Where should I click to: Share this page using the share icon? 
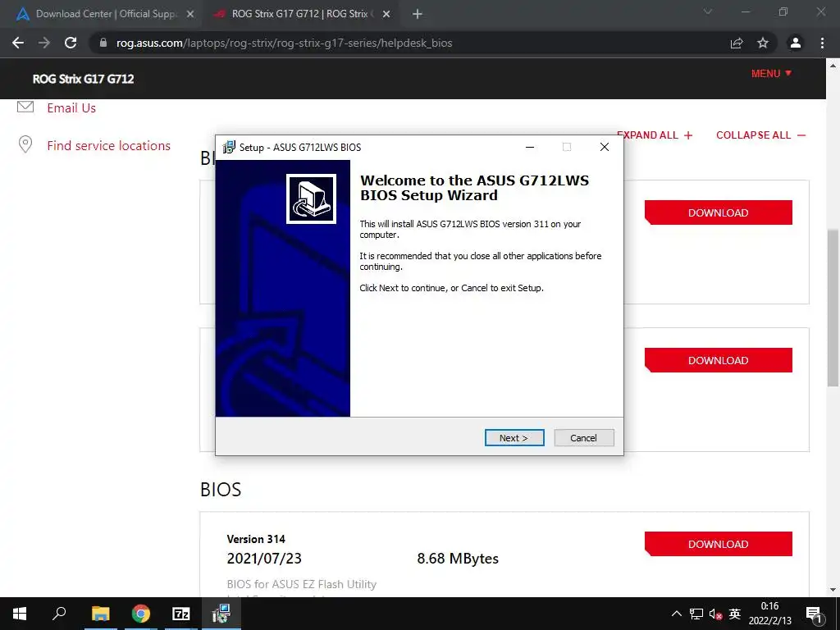pyautogui.click(x=737, y=43)
